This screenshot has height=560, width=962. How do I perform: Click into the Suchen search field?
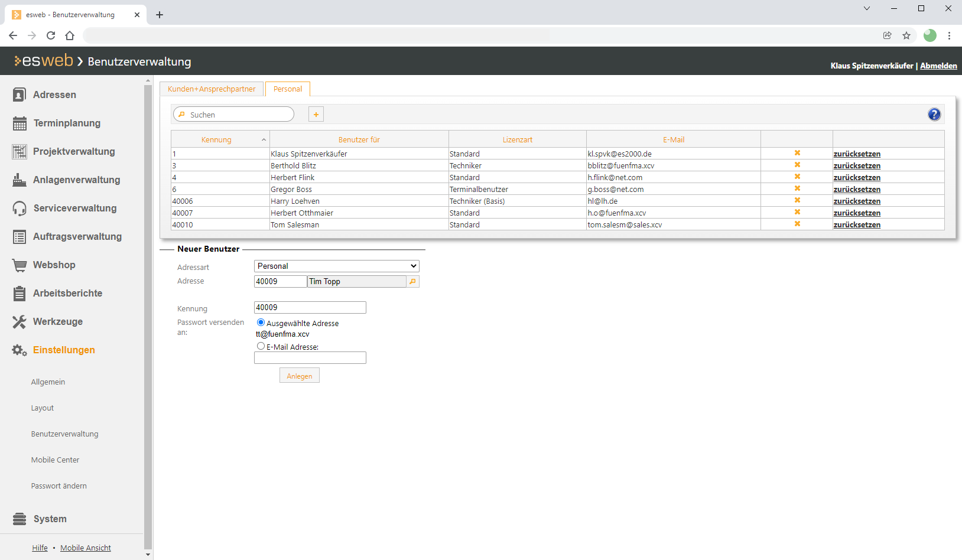(x=233, y=115)
